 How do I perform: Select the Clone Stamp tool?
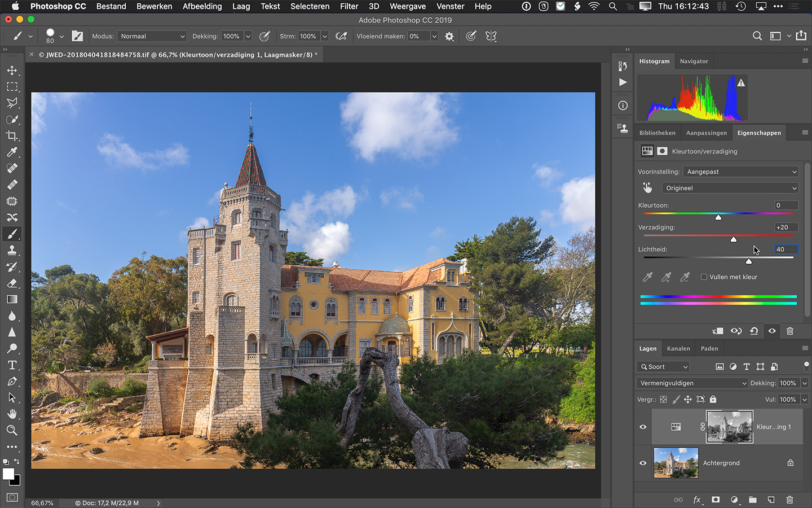coord(12,251)
